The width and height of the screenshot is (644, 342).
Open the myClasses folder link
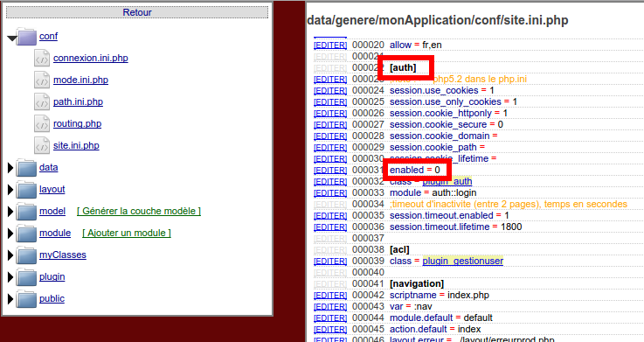coord(63,255)
